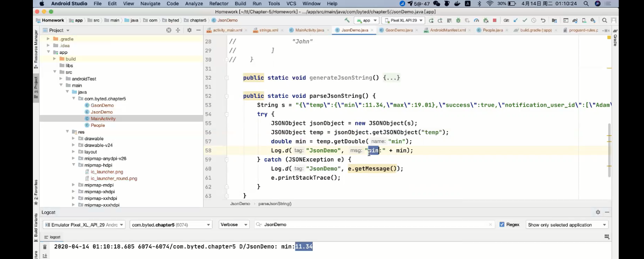The height and width of the screenshot is (259, 644).
Task: Click the Apply Changes and Restart Activity icon
Action: 440,21
